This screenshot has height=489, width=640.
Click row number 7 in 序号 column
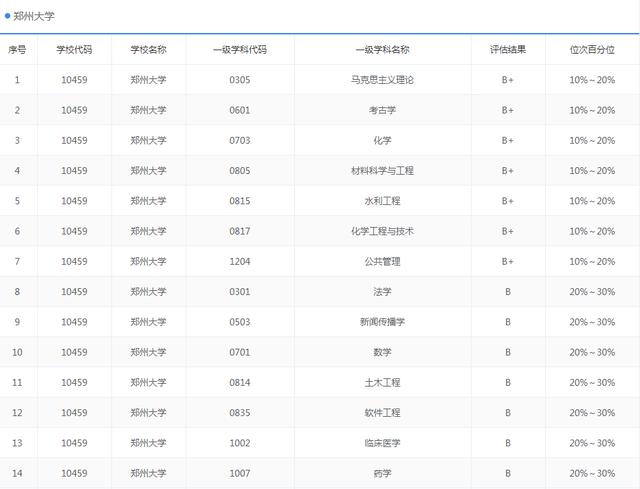[17, 261]
